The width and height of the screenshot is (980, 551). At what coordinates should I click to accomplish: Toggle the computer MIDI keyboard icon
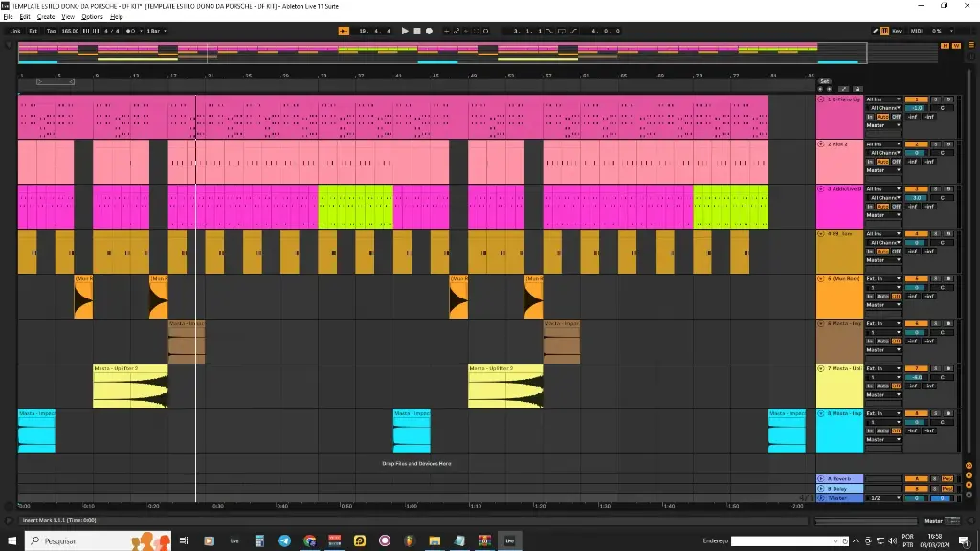tap(885, 31)
